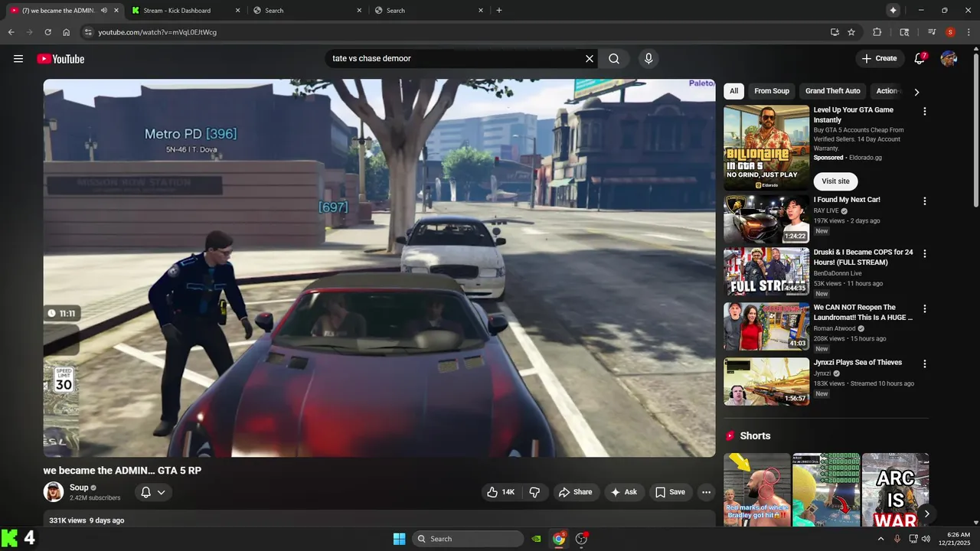This screenshot has height=551, width=980.
Task: Open Druski COPS video thumbnail
Action: [766, 272]
